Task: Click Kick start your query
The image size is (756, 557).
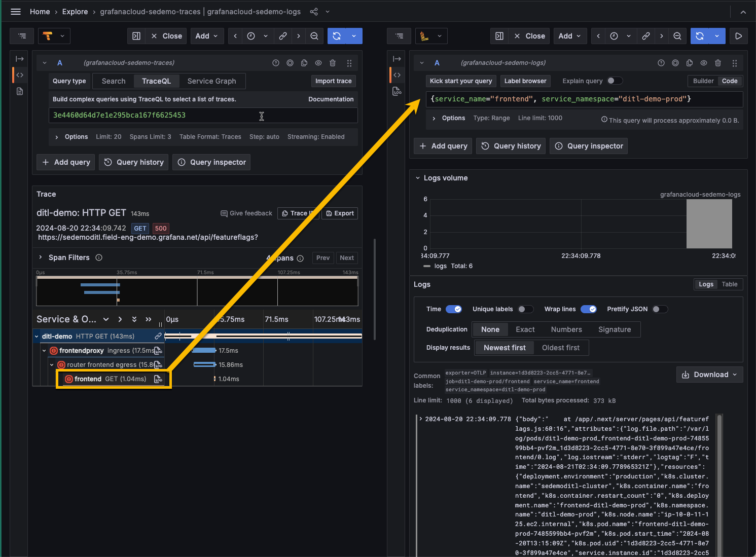Action: tap(460, 81)
